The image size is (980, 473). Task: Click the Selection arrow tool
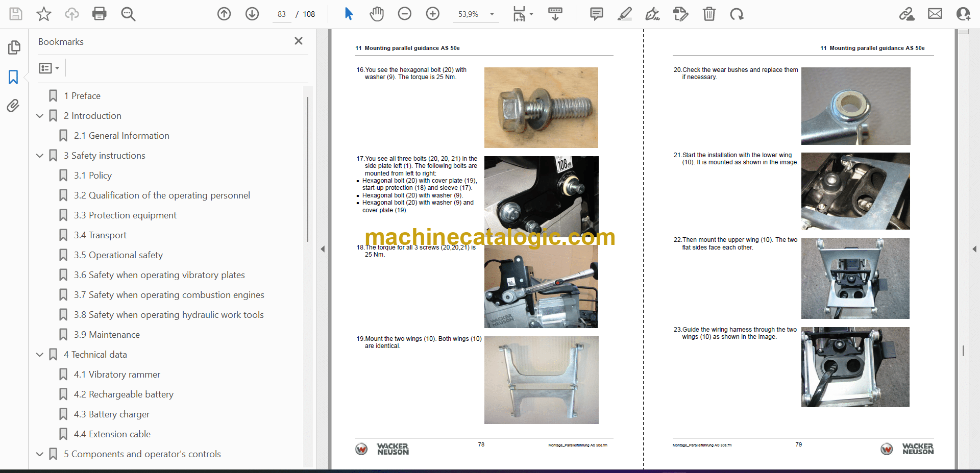(349, 14)
